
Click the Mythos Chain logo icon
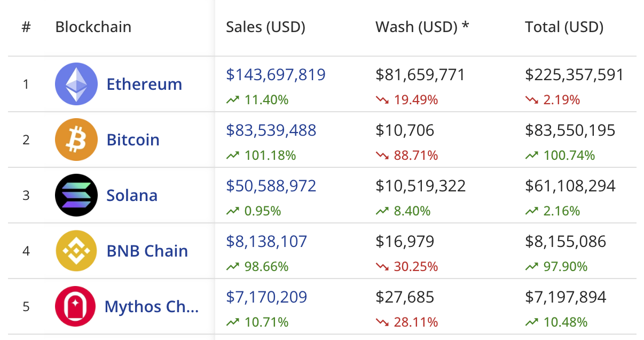coord(76,306)
